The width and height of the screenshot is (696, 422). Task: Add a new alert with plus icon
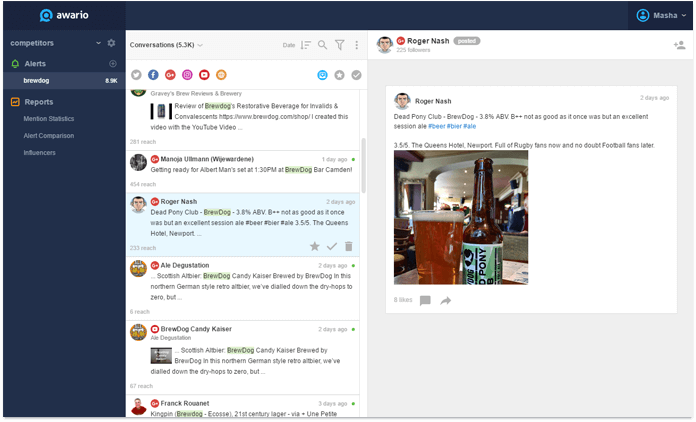pos(113,63)
